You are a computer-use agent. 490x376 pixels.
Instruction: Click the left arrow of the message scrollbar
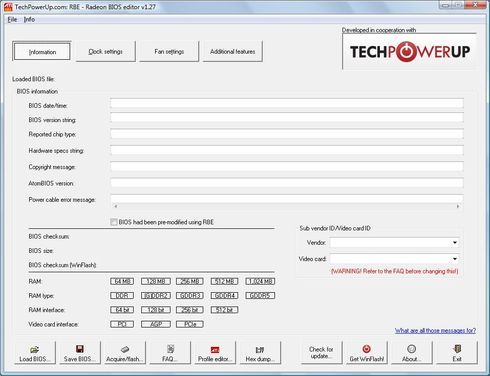tap(116, 206)
